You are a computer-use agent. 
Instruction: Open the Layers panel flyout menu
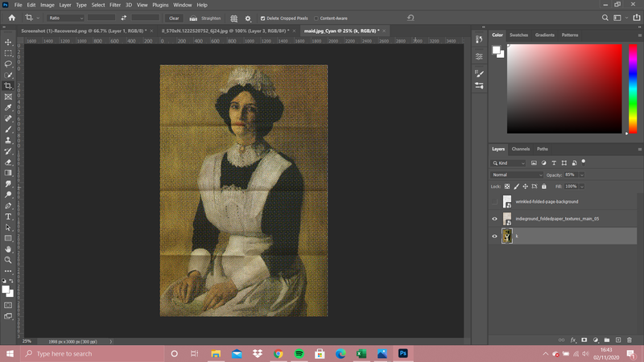tap(639, 149)
